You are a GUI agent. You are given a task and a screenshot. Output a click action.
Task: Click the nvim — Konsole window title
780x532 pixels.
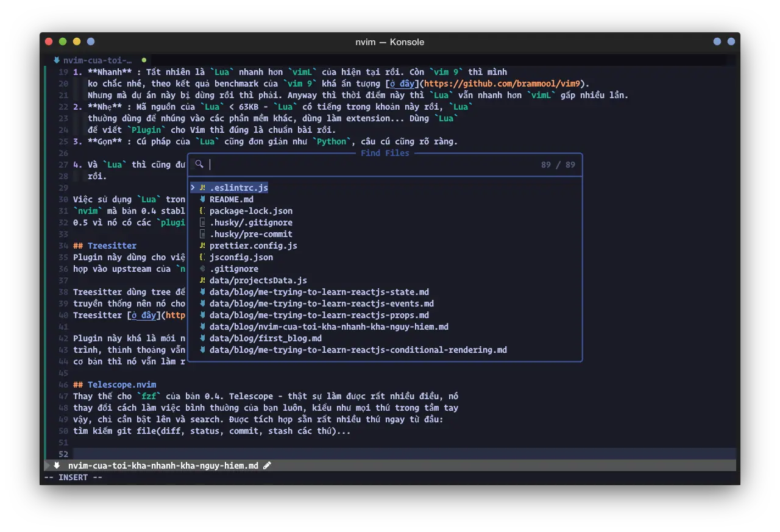[390, 42]
